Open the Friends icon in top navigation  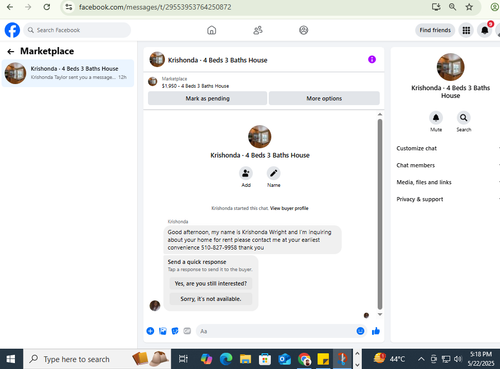click(x=258, y=30)
